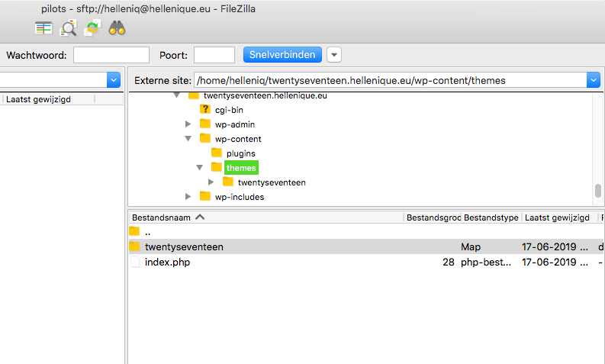Viewport: 605px width, 364px height.
Task: Select cgi-bin in the remote tree
Action: [229, 110]
